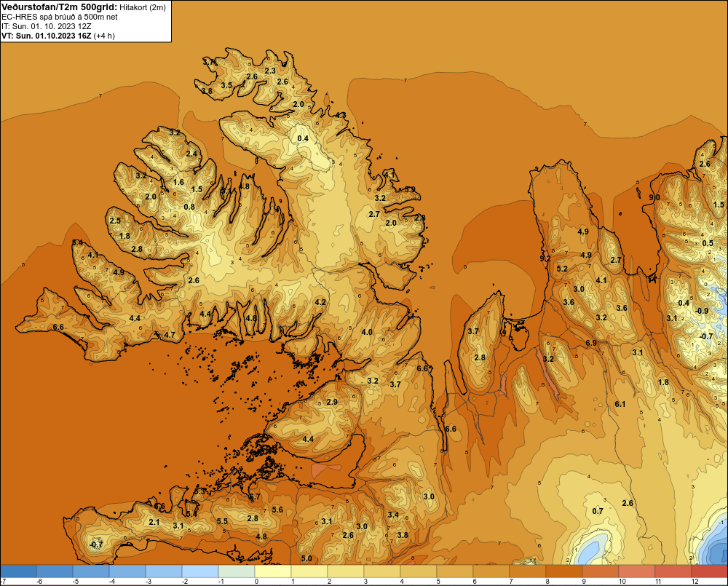This screenshot has height=586, width=728.
Task: Click the "9.2" temperature value on the map
Action: 545,258
